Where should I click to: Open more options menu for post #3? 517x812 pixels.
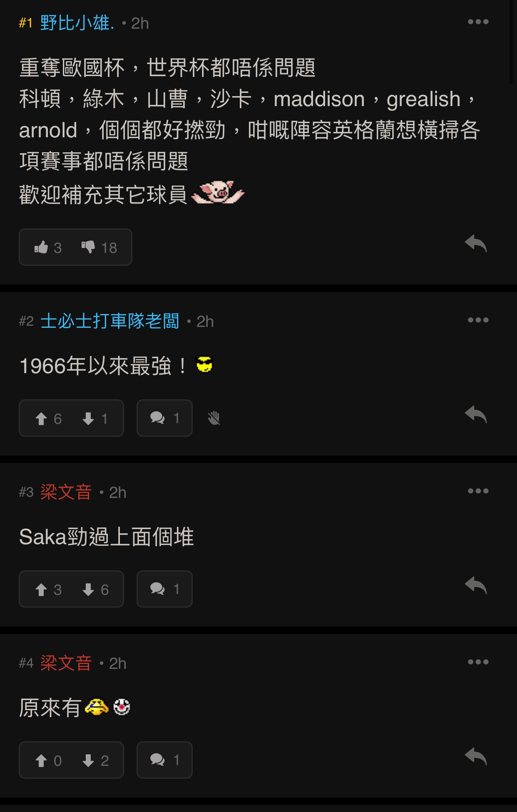[478, 491]
